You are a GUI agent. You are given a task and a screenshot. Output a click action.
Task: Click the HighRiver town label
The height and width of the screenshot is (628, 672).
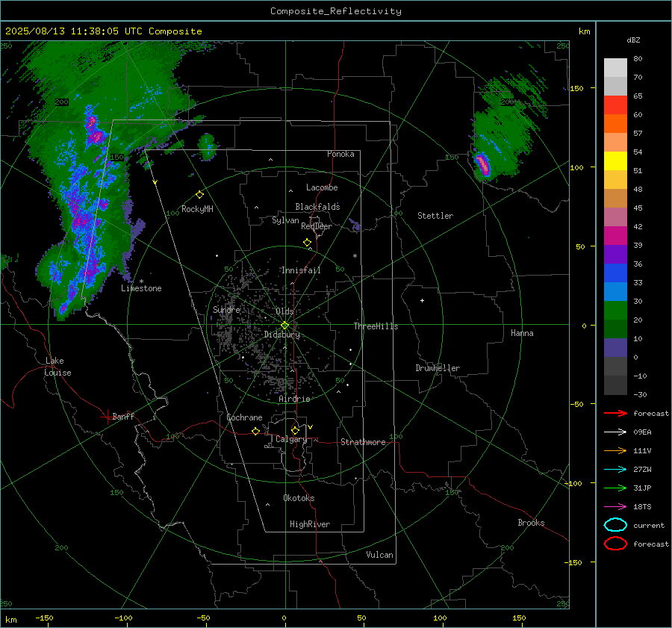[310, 524]
